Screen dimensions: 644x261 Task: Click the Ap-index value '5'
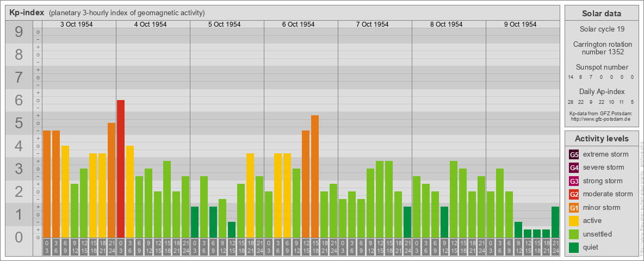coord(631,102)
